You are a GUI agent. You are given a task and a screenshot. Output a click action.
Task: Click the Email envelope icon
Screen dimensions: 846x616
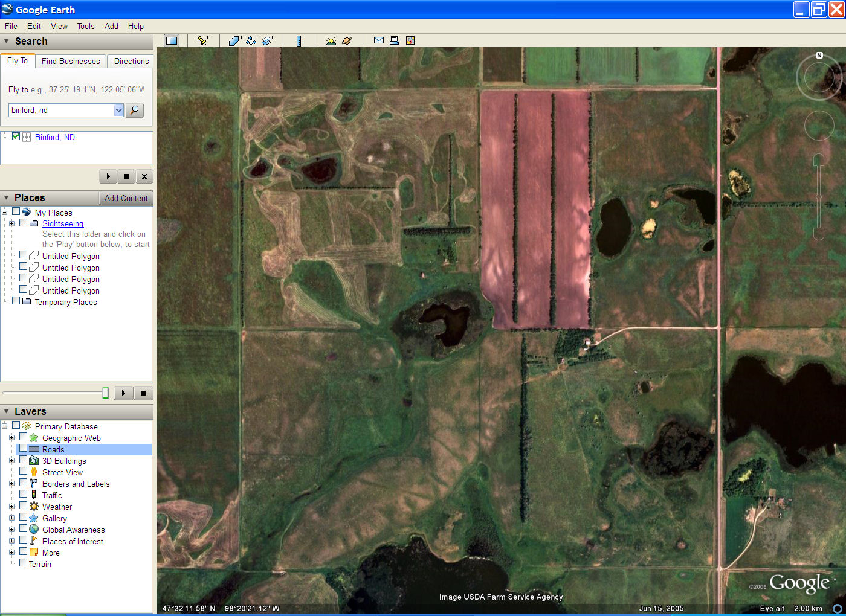379,40
